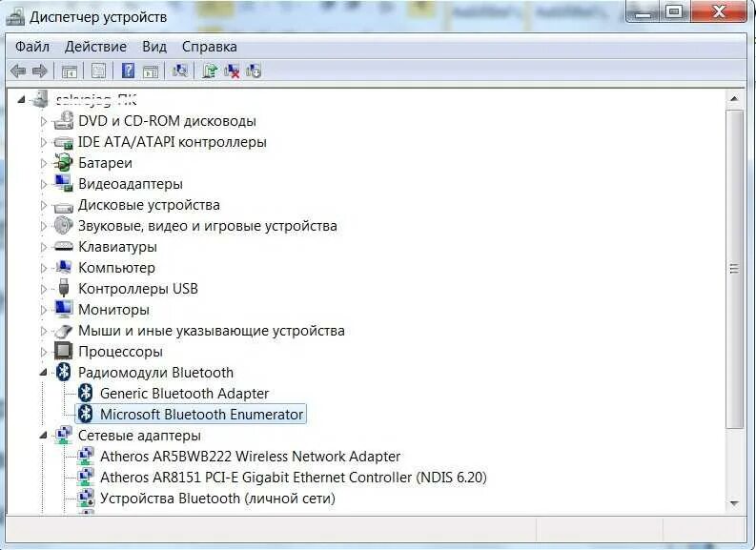Open the Вид menu

[154, 47]
